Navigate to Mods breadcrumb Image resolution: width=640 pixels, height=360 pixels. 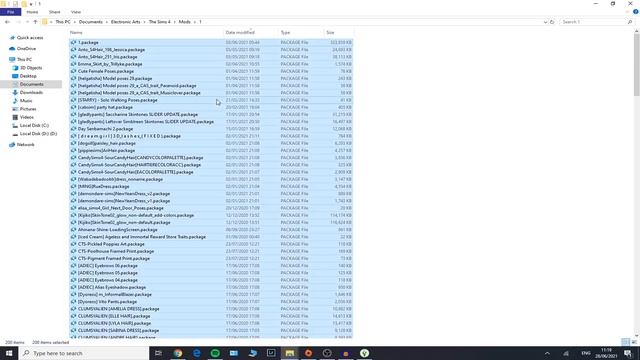click(184, 22)
